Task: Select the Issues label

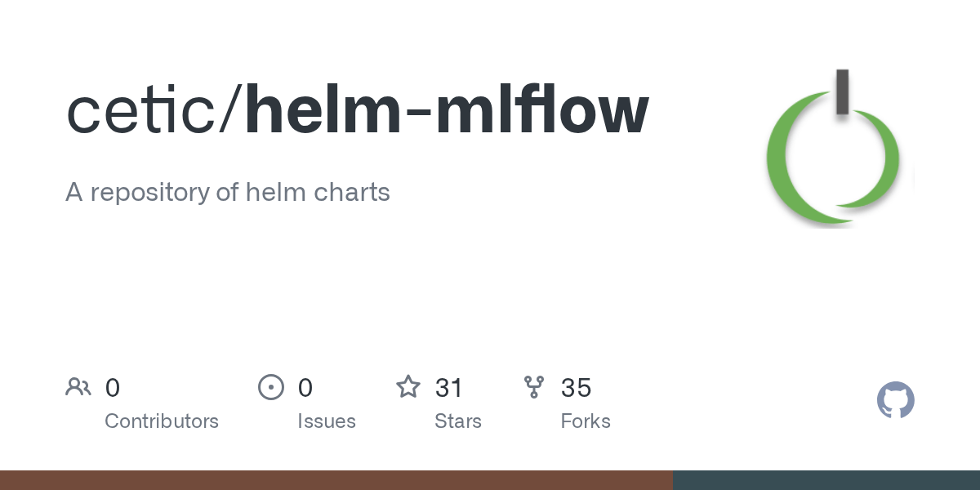Action: [327, 421]
